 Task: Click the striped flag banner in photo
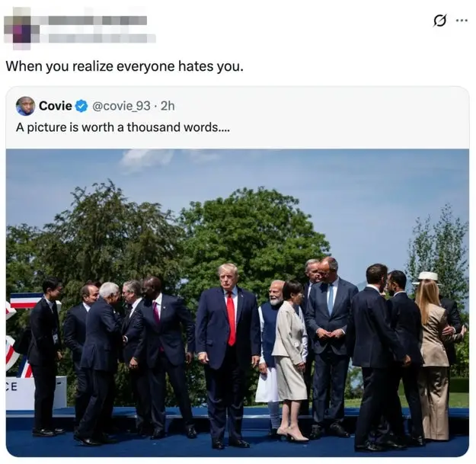point(25,301)
